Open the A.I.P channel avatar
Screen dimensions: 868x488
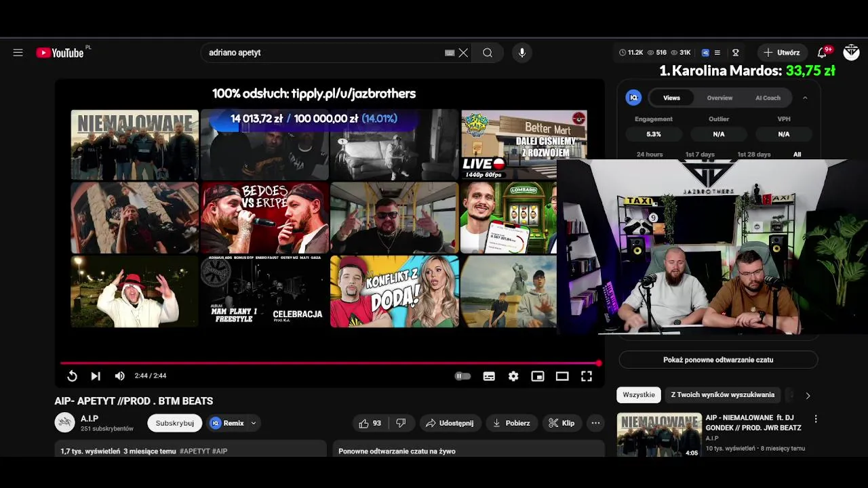pyautogui.click(x=64, y=422)
